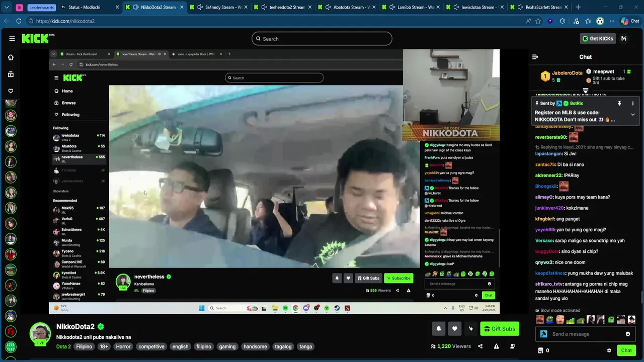Switch to Abatdota Stream tab
The height and width of the screenshot is (362, 644).
click(x=348, y=7)
